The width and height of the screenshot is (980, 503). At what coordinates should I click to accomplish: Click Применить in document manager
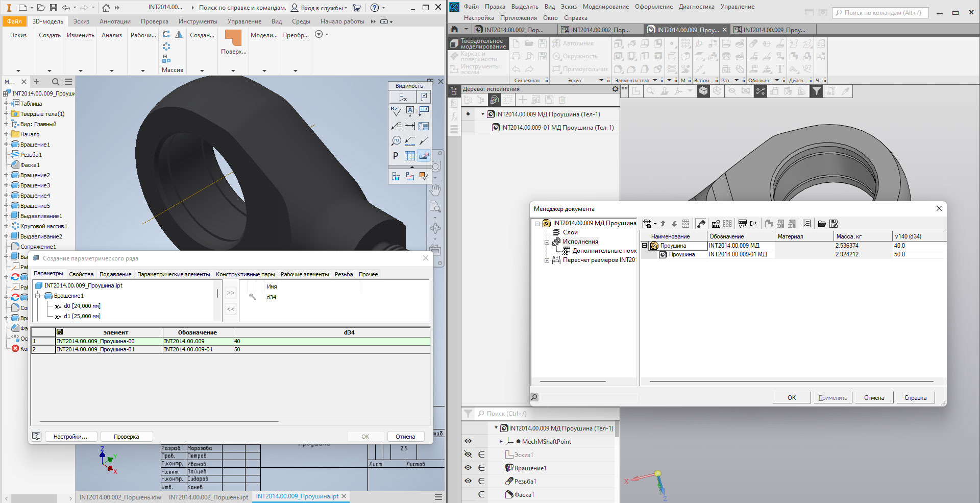[832, 398]
